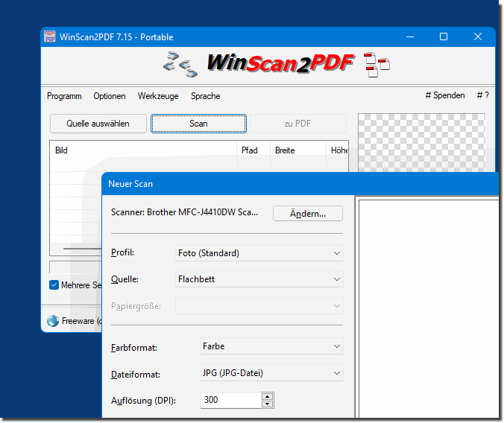This screenshot has height=423, width=504.
Task: Open the Sprache menu
Action: click(205, 96)
